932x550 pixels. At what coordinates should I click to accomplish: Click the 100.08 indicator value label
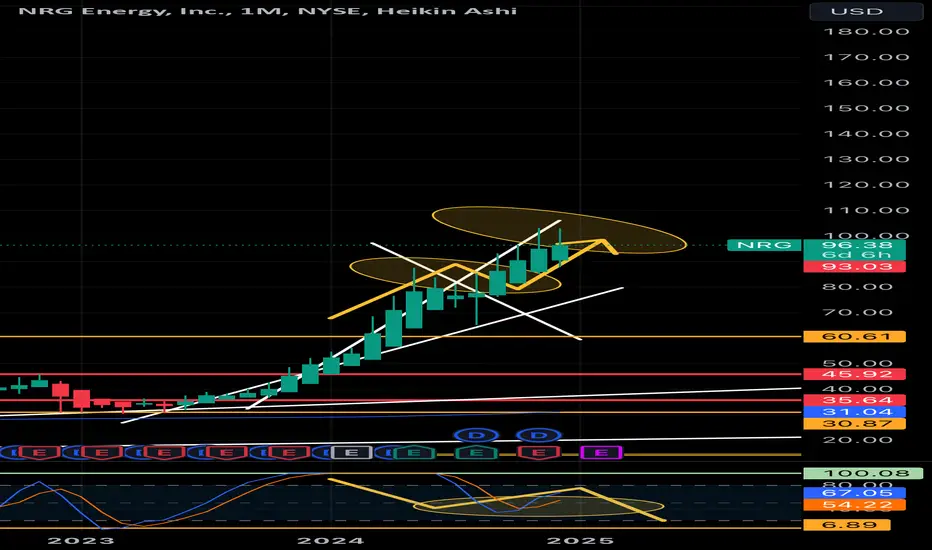click(x=865, y=473)
